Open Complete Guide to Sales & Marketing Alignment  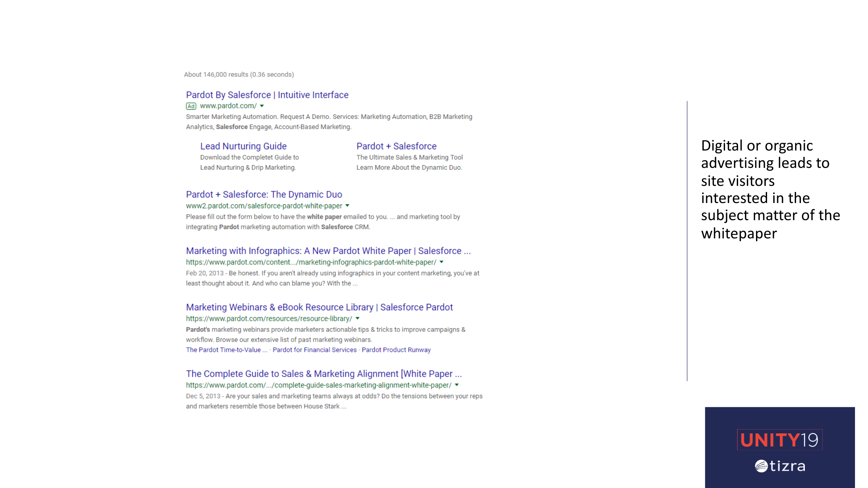pyautogui.click(x=324, y=374)
